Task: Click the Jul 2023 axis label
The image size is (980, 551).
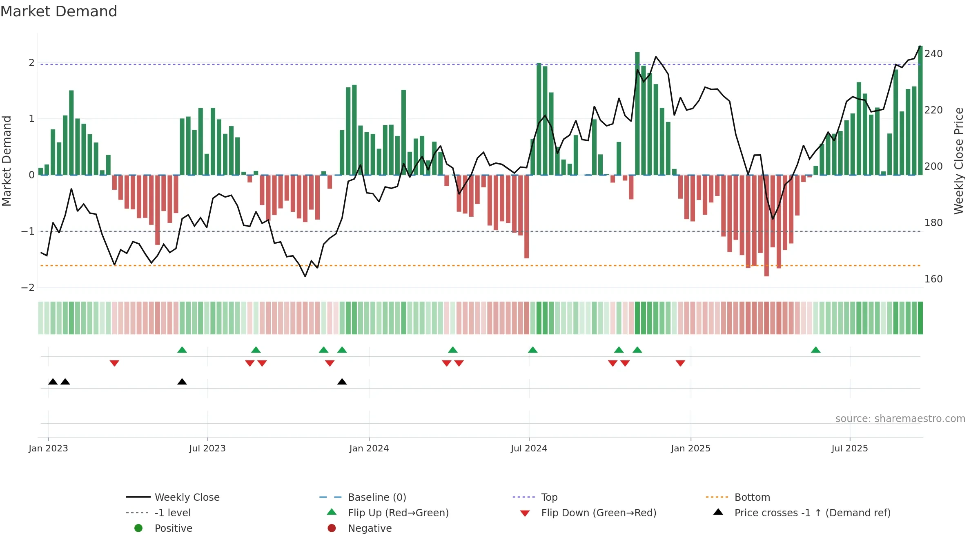Action: (x=207, y=448)
